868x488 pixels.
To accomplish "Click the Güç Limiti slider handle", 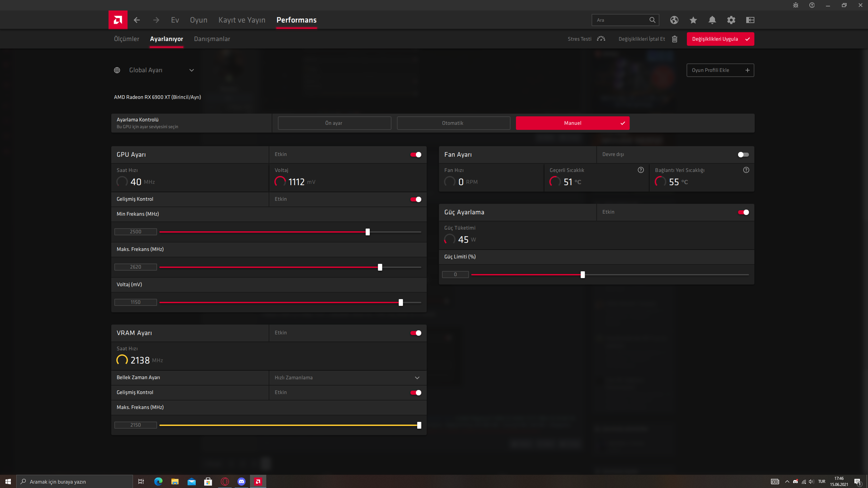I will coord(582,275).
